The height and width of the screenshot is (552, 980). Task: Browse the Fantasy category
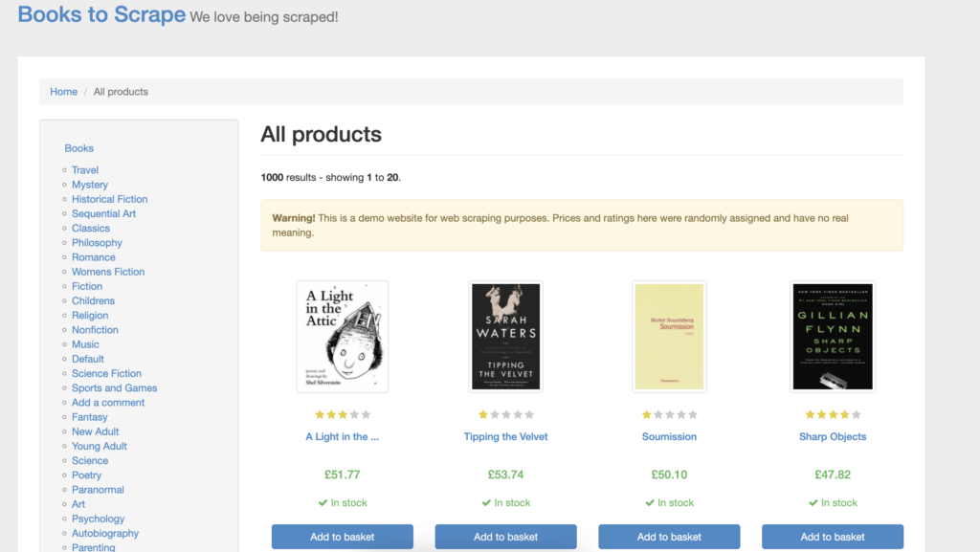pyautogui.click(x=89, y=416)
